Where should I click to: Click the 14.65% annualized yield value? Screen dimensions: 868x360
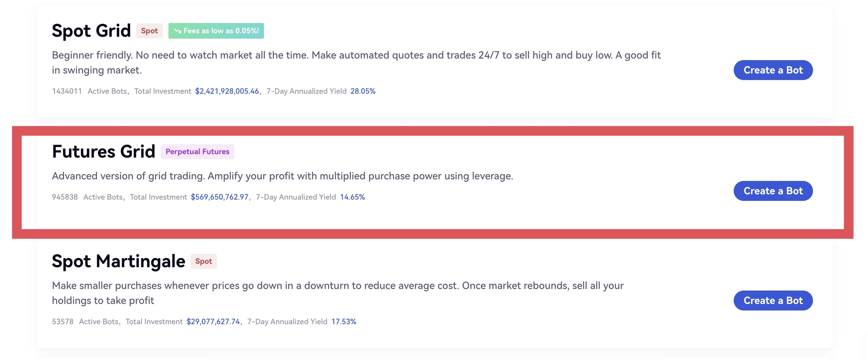pyautogui.click(x=352, y=197)
